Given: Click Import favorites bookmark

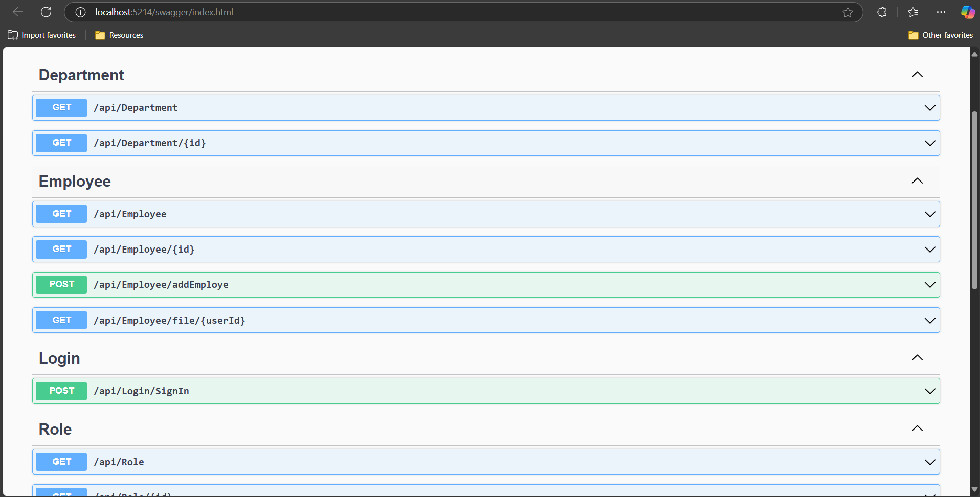Looking at the screenshot, I should (x=41, y=35).
